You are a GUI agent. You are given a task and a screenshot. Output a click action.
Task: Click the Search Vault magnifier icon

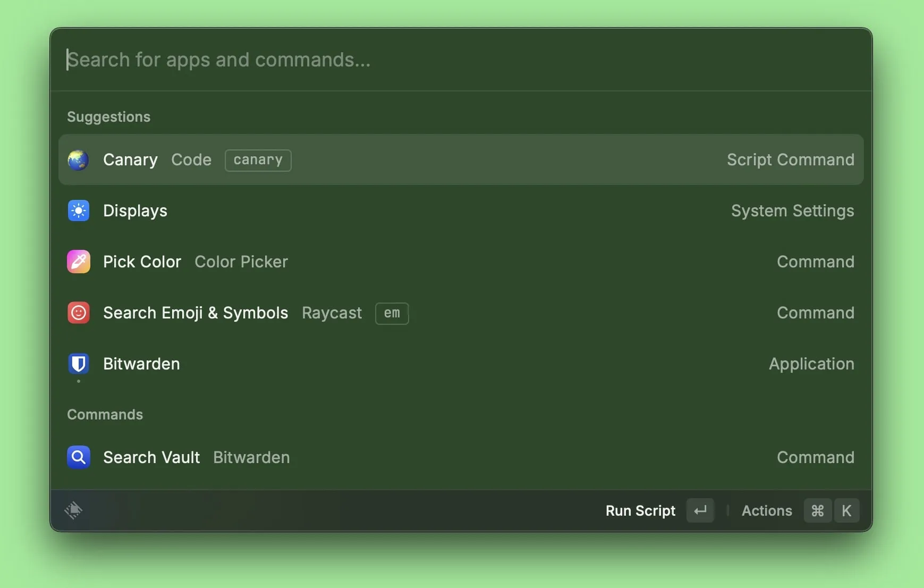[78, 457]
